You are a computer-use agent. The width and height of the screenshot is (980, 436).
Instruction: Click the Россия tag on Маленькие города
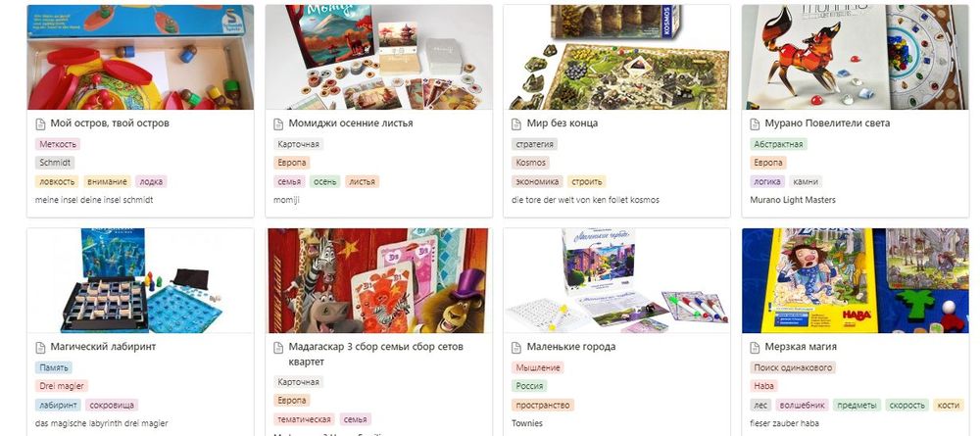point(530,385)
